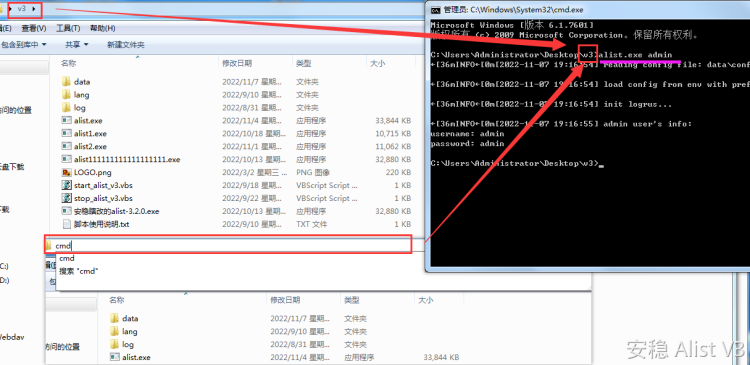The width and height of the screenshot is (750, 365).
Task: Click 'password: admin' line in cmd window
Action: 467,144
